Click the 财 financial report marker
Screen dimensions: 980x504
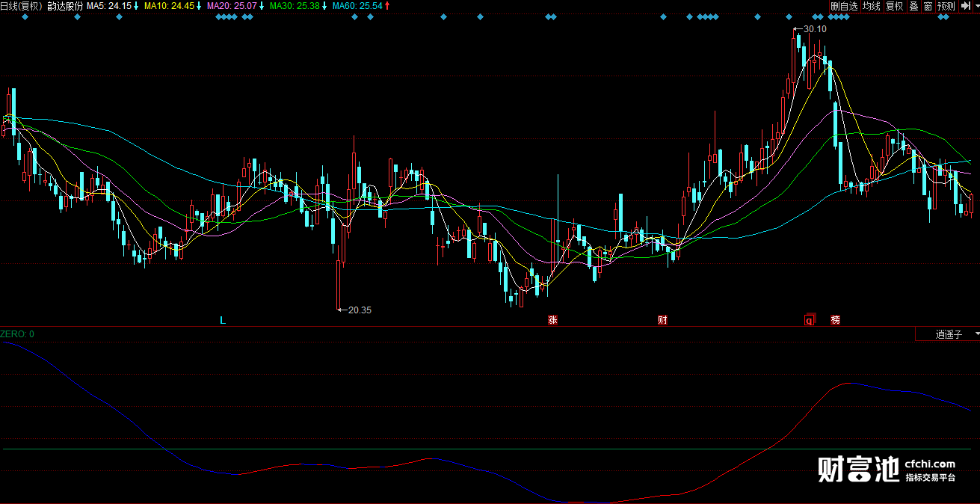coord(662,320)
